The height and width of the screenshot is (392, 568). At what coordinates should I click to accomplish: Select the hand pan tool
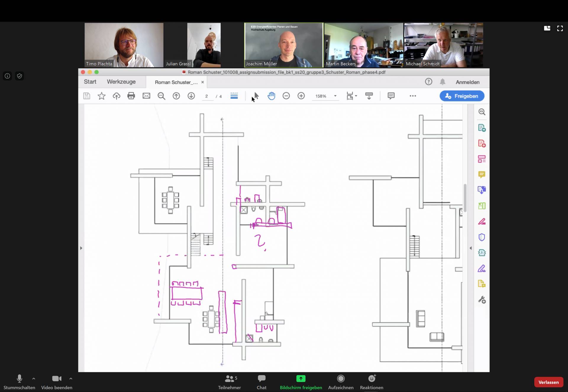(271, 96)
